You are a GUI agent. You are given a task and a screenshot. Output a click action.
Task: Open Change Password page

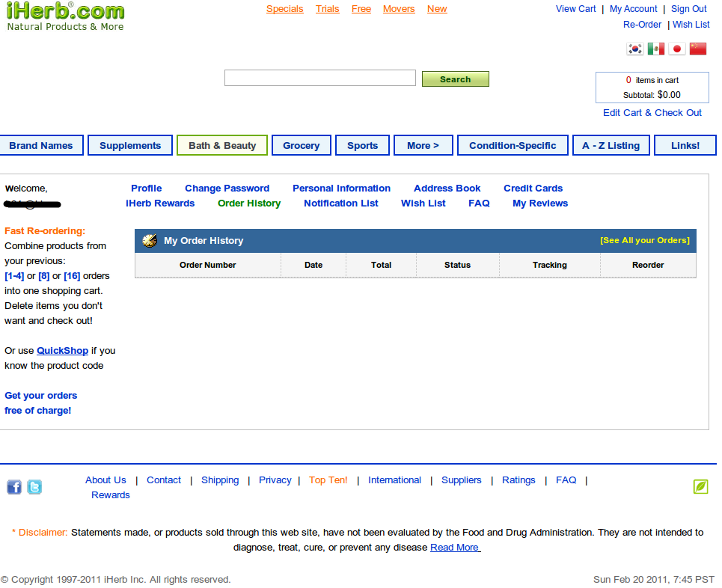click(227, 189)
